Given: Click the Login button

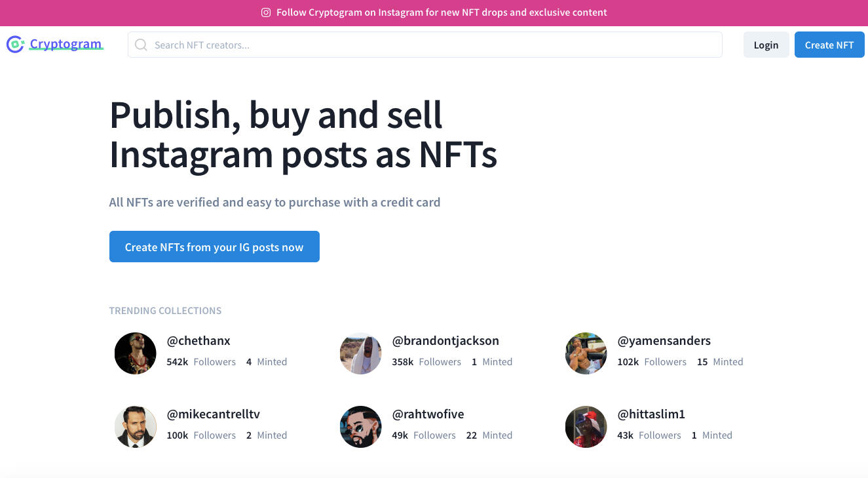Looking at the screenshot, I should [766, 45].
